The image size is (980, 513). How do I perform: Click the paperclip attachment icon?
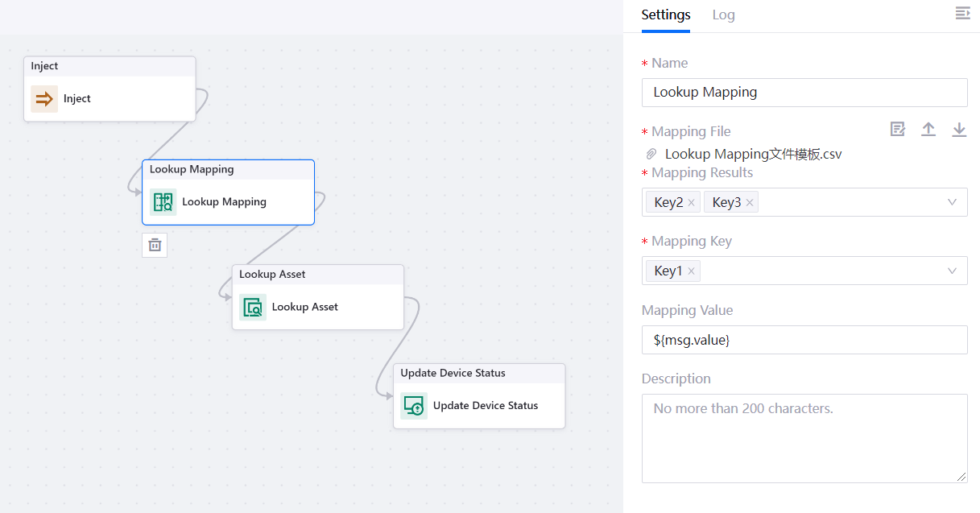click(x=651, y=154)
